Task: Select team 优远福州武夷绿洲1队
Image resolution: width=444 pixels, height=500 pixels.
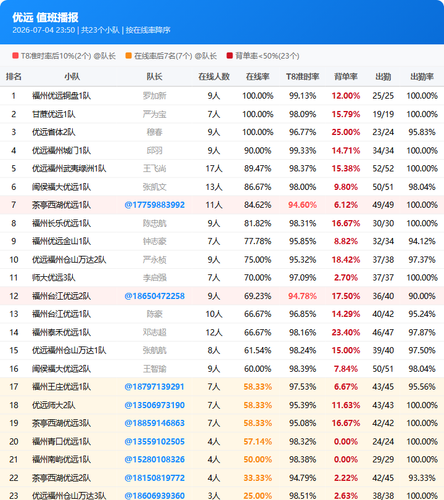Action: click(x=69, y=169)
